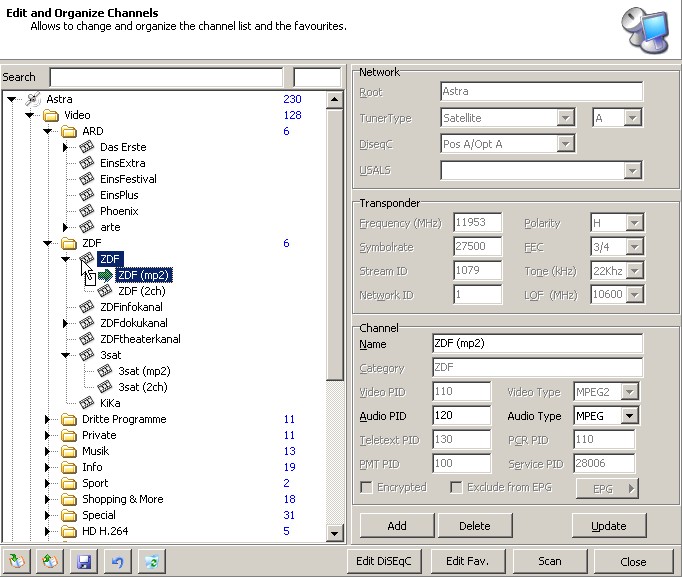Open Edit DiSEqC dialog
The width and height of the screenshot is (682, 577).
[384, 561]
